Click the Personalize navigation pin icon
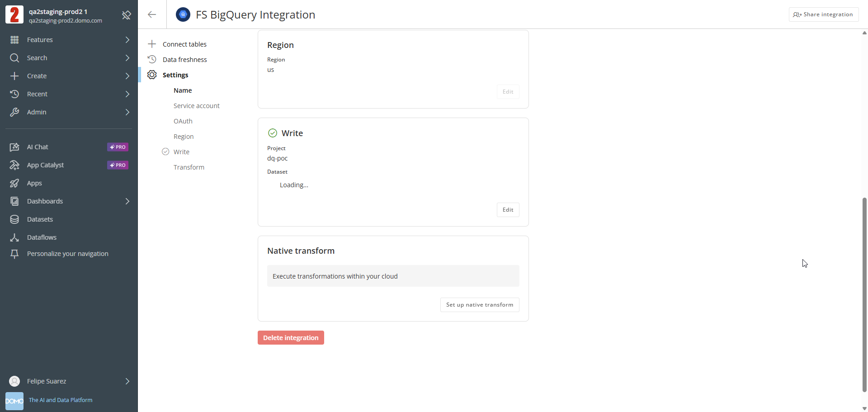 pos(14,254)
